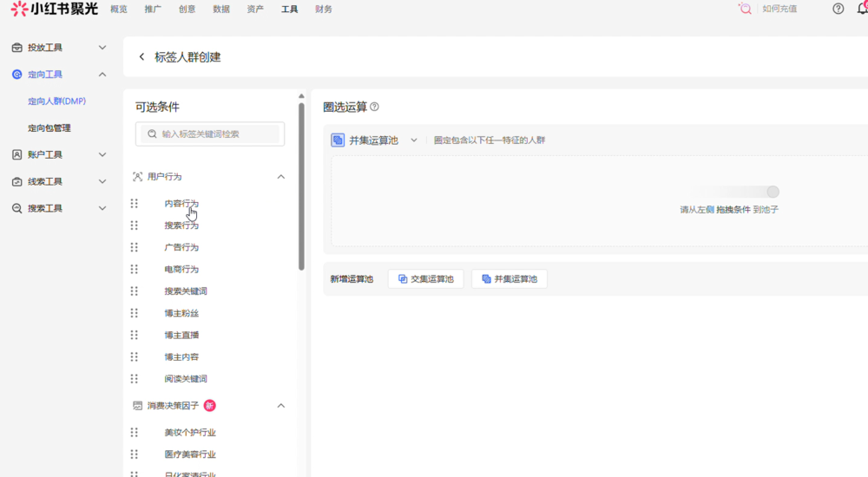
Task: Select the 医疗美容行业 condition
Action: point(190,454)
